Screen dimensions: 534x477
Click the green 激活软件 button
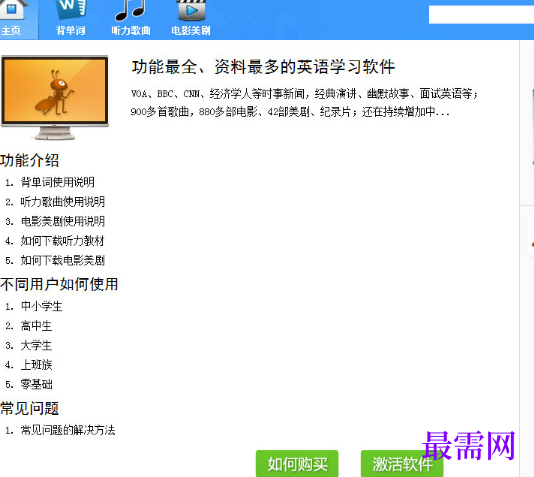(402, 464)
